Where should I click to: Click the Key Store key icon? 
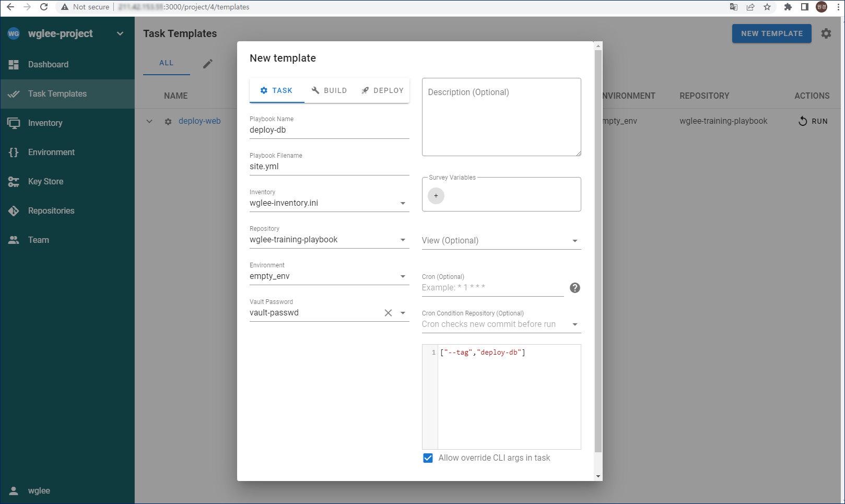pos(14,182)
